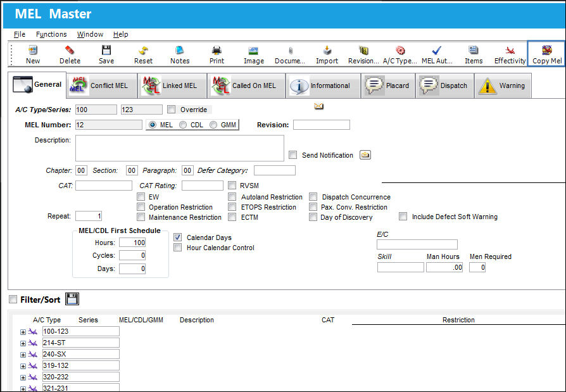This screenshot has width=566, height=392.
Task: Select the CDL radio button
Action: pos(183,125)
